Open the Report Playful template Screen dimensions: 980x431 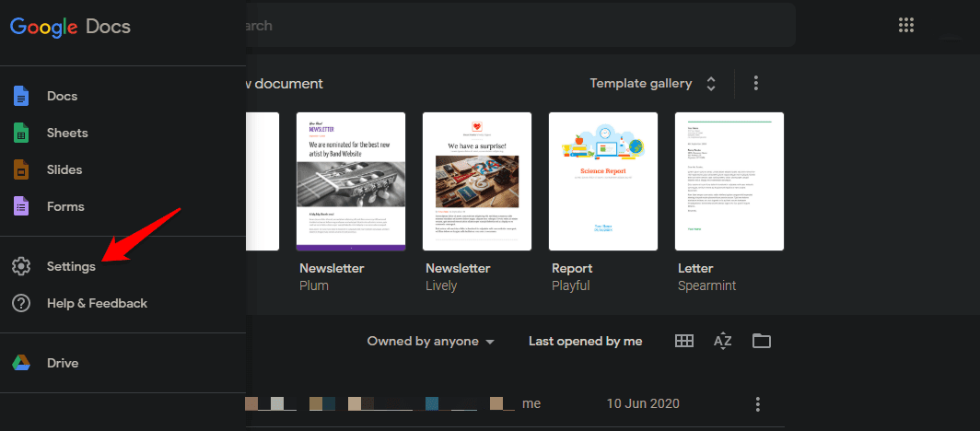click(x=603, y=181)
